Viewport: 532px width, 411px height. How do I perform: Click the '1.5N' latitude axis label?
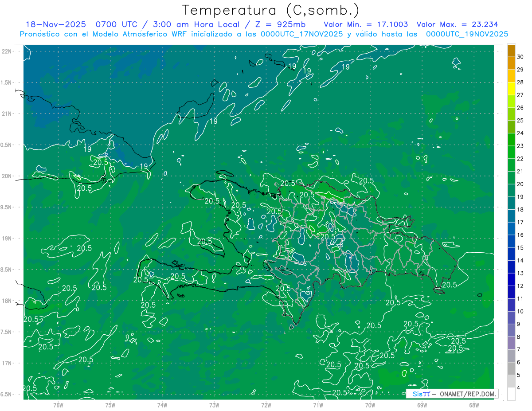coord(7,82)
